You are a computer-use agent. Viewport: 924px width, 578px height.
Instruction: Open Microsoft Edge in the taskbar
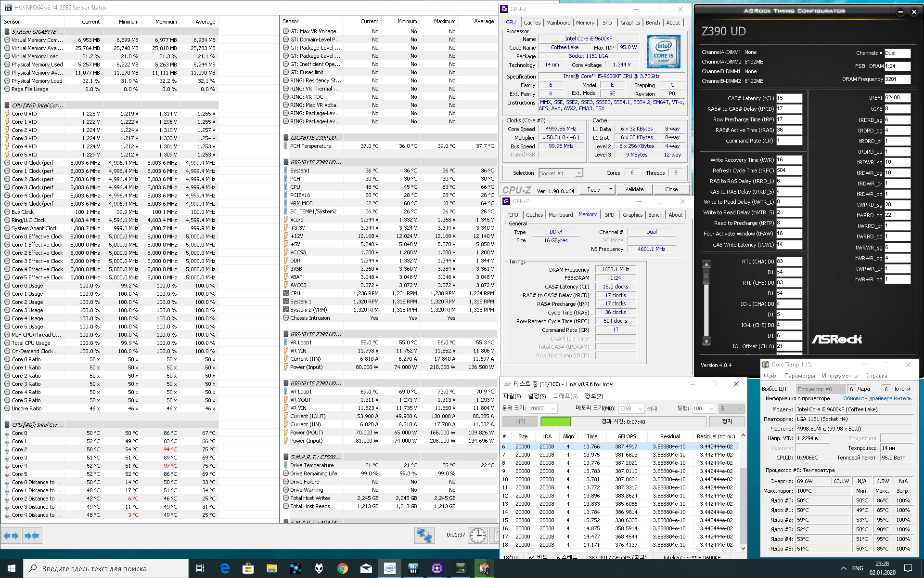point(225,568)
